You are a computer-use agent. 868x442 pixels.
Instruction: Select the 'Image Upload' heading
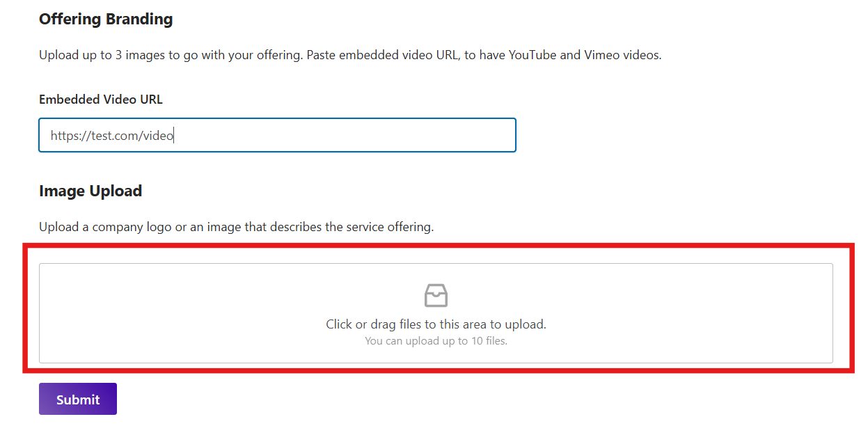[90, 191]
